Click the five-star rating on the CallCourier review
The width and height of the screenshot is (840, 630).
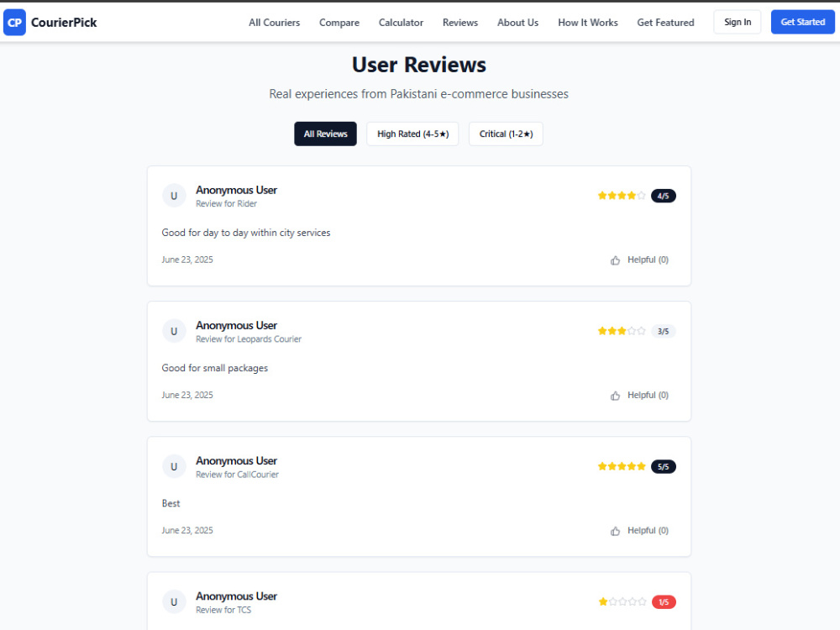[x=622, y=466]
